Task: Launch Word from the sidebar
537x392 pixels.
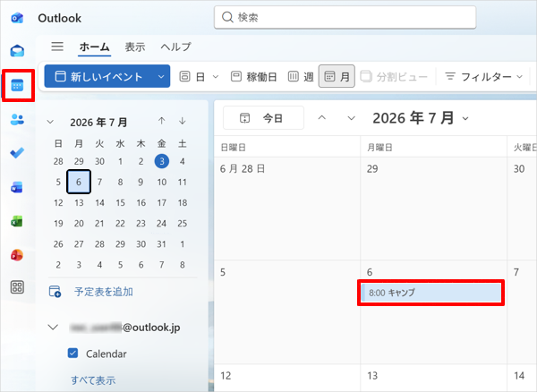Action: pos(17,187)
